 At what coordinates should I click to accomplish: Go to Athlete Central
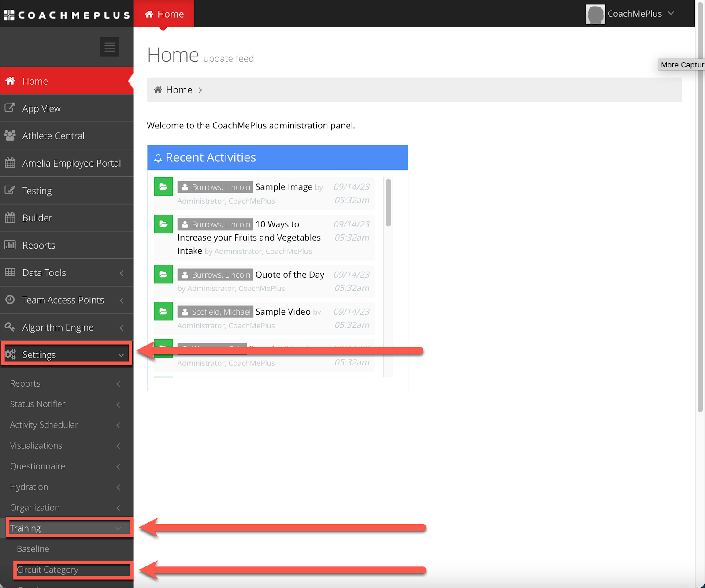tap(67, 136)
